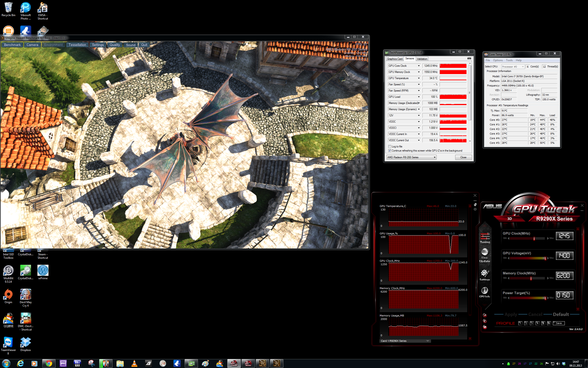
Task: Open the GPU Core Clock sensor dropdown
Action: (x=419, y=66)
